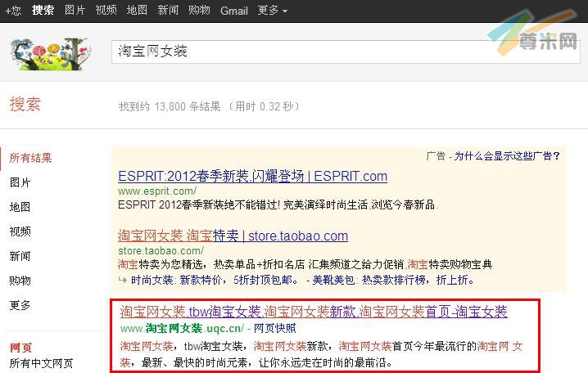Click the search box containing 淘宝网女装
This screenshot has width=588, height=373.
[x=346, y=52]
